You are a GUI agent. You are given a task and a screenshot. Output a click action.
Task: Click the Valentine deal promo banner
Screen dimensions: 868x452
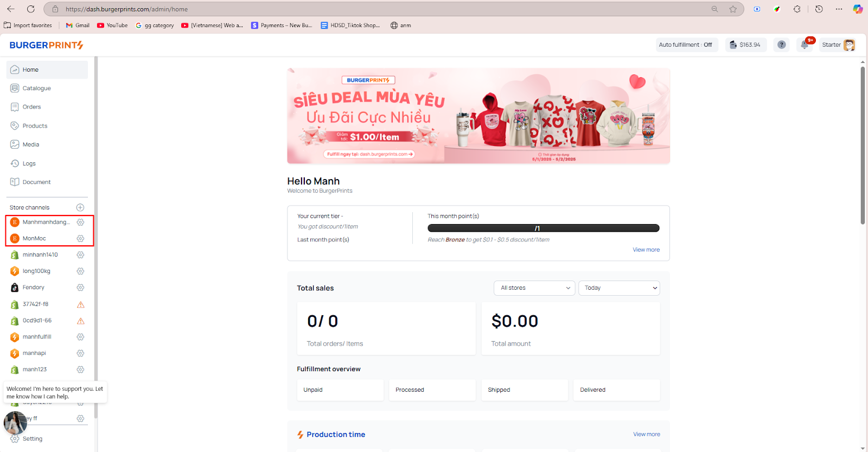pyautogui.click(x=478, y=116)
